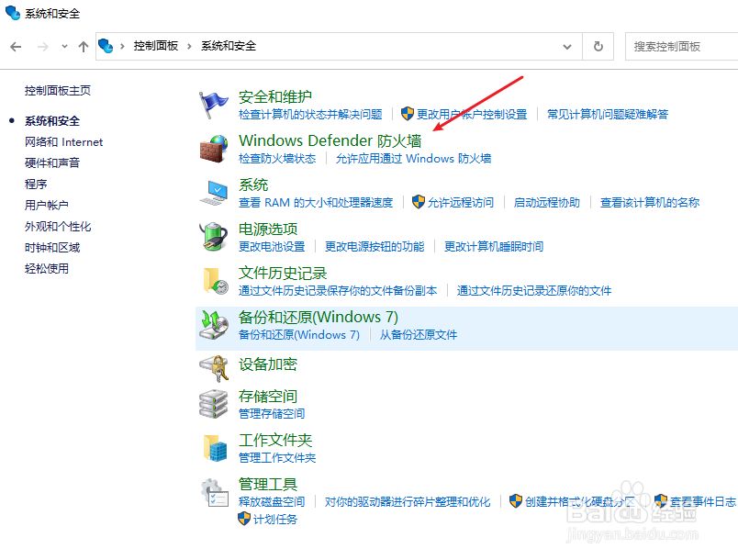The image size is (738, 560).
Task: Click the Back arrow navigation button
Action: pos(16,47)
